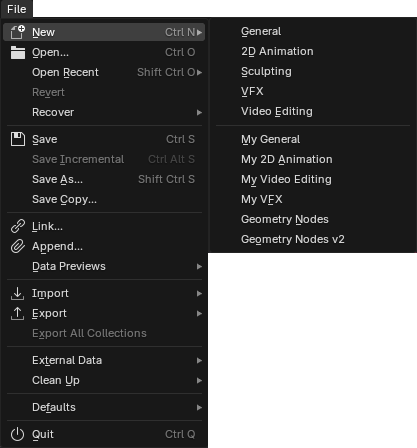This screenshot has height=448, width=417.
Task: Click the Import download arrow icon
Action: click(18, 293)
